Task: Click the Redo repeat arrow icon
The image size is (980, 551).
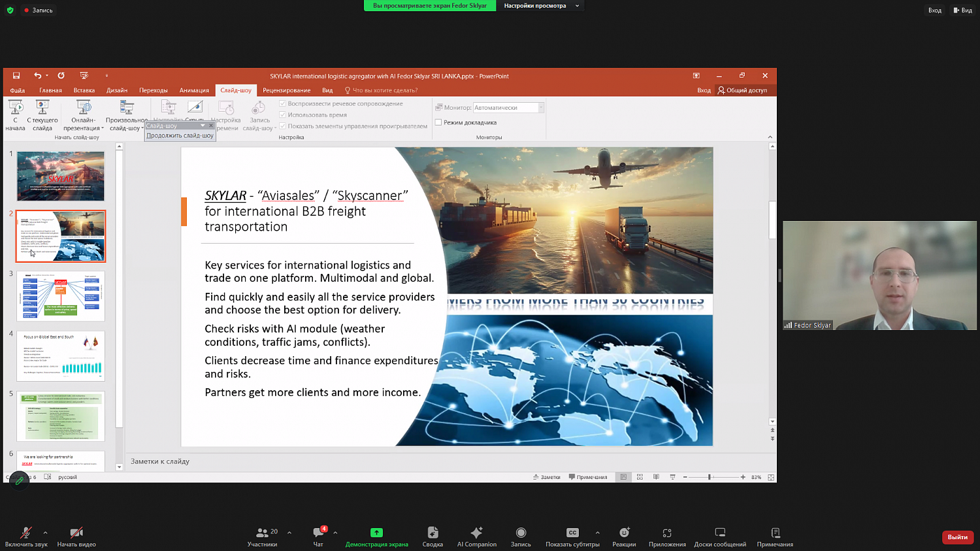Action: pyautogui.click(x=61, y=76)
